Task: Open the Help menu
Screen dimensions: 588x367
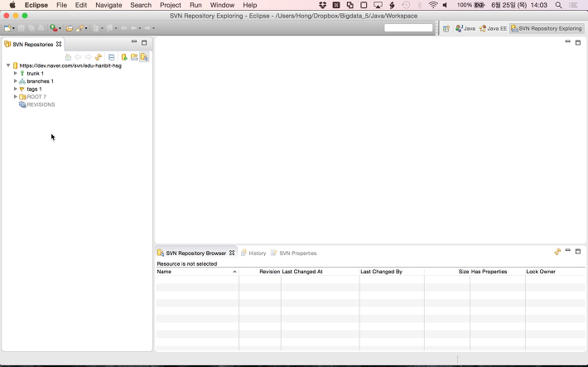Action: [x=250, y=5]
